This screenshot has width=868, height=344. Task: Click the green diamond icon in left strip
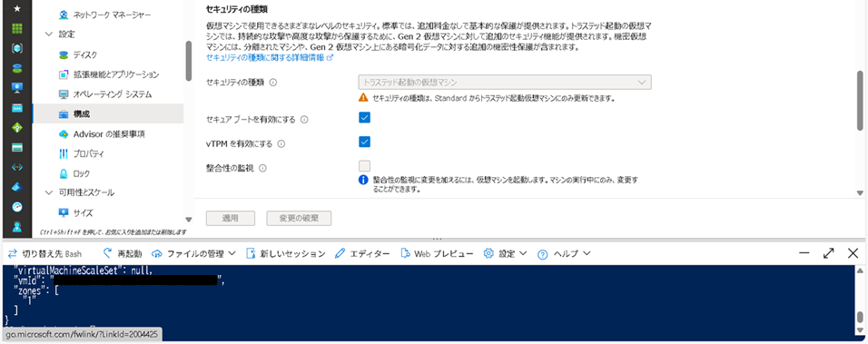click(17, 128)
